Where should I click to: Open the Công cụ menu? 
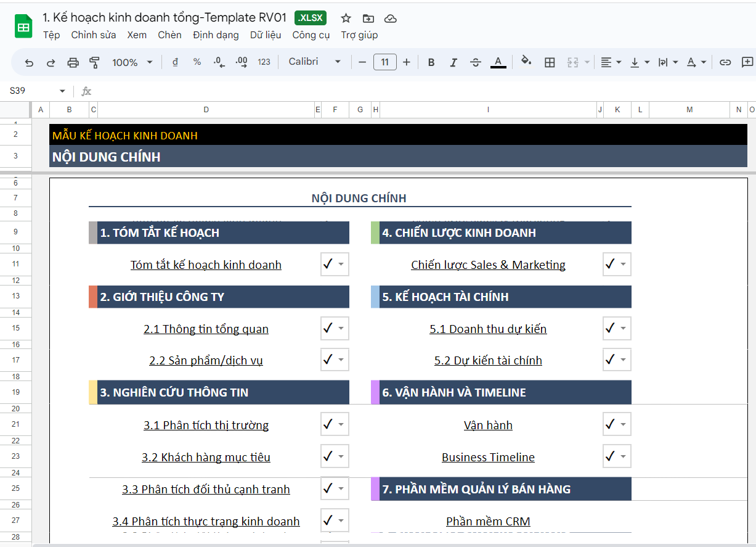(311, 35)
